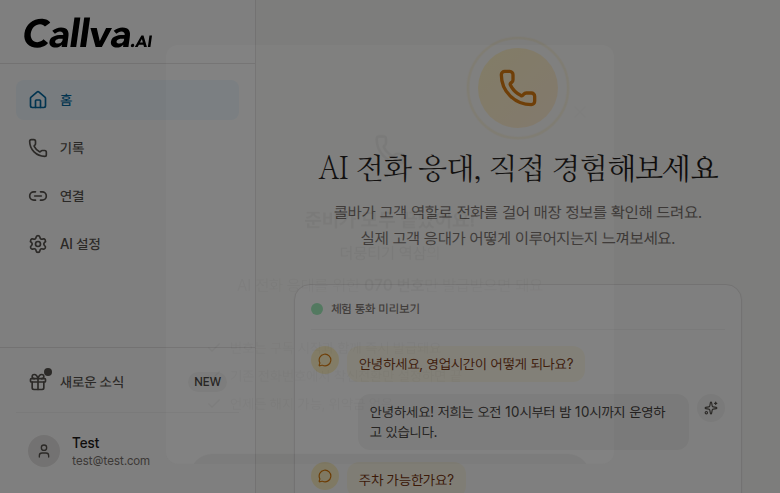Click the test@test.com account email
Image resolution: width=780 pixels, height=493 pixels.
pos(111,461)
